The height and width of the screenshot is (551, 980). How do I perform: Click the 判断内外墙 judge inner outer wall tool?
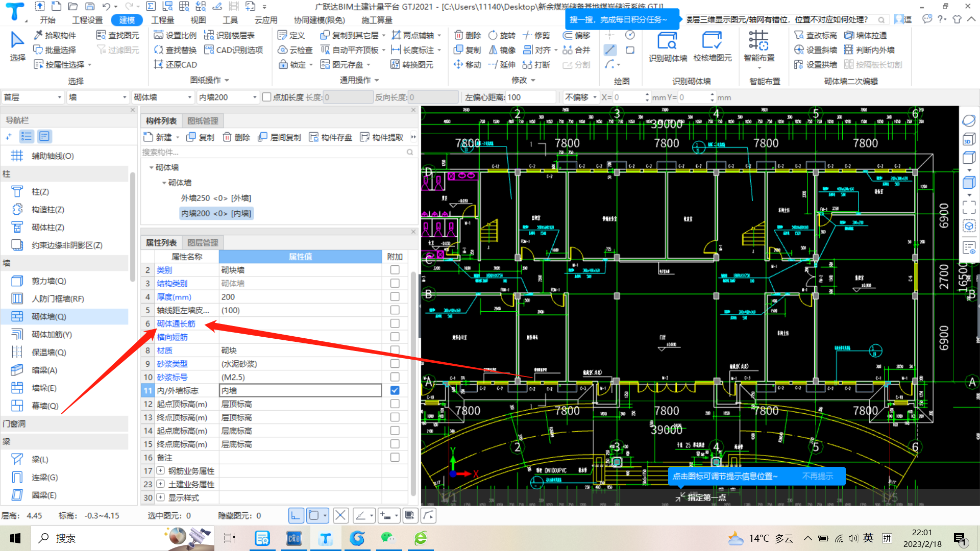(869, 50)
